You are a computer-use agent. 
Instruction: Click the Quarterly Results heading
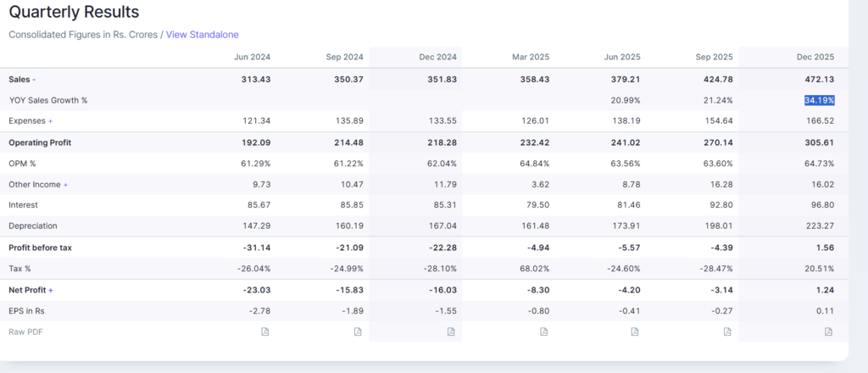coord(74,12)
